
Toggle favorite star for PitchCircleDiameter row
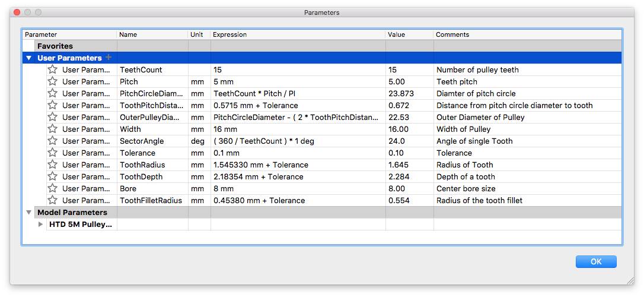pos(53,93)
